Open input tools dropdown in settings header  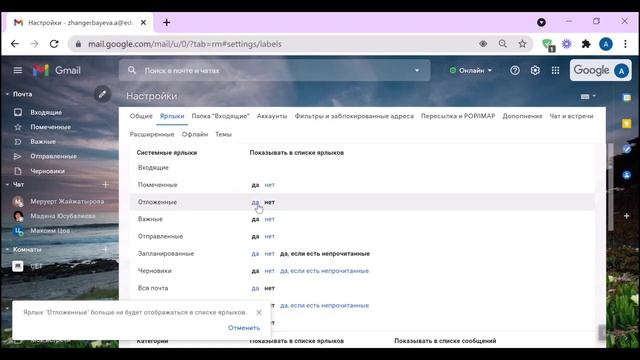pyautogui.click(x=588, y=96)
